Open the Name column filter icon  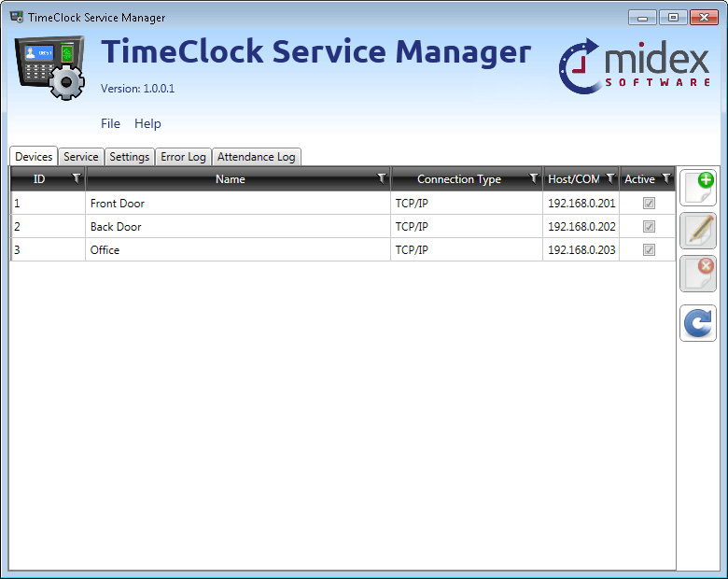point(382,178)
